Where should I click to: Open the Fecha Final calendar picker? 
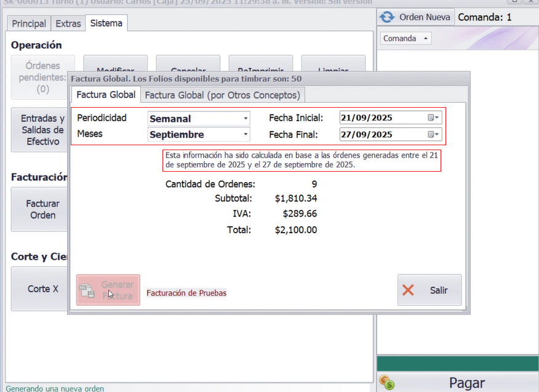[x=434, y=135]
